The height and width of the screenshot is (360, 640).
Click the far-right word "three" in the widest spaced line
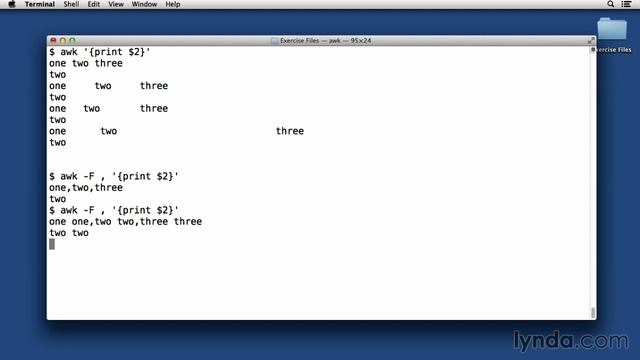[x=290, y=131]
